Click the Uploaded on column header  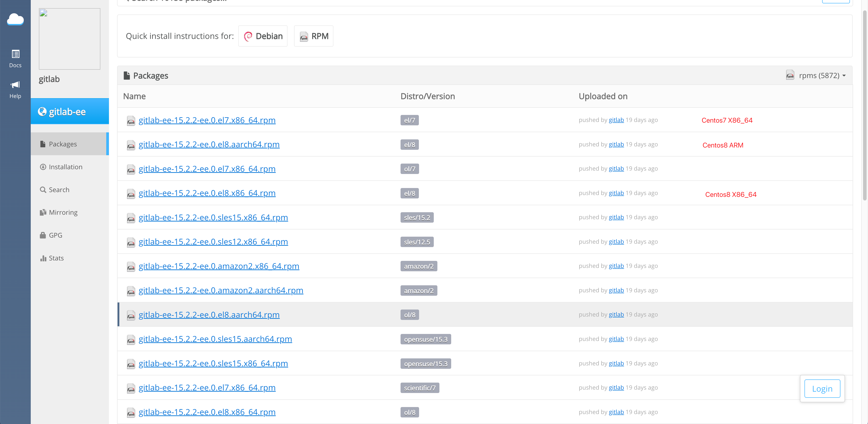click(603, 96)
